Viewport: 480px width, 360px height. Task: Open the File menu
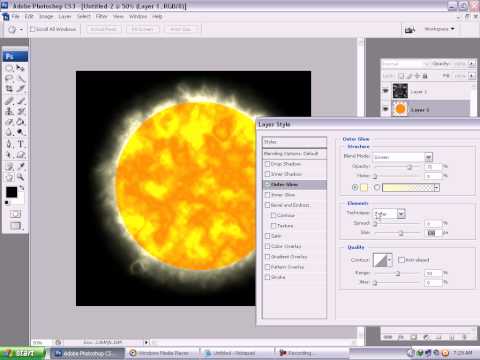[x=15, y=16]
